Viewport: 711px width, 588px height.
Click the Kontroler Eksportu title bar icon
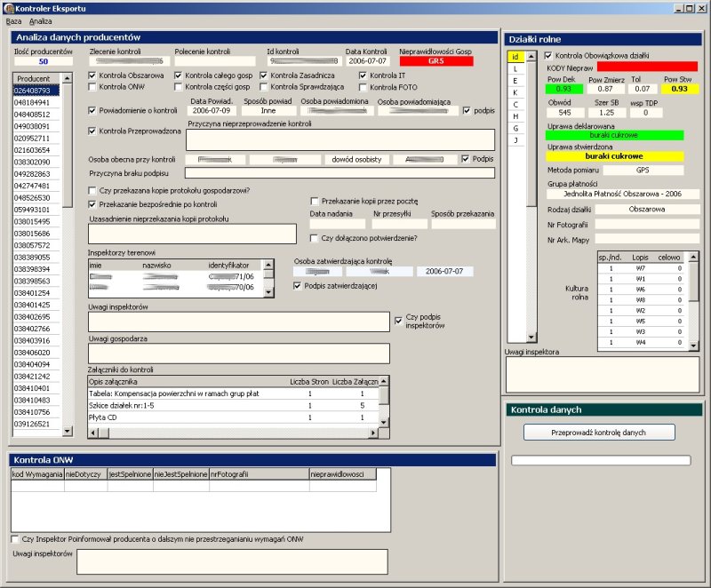pos(8,8)
